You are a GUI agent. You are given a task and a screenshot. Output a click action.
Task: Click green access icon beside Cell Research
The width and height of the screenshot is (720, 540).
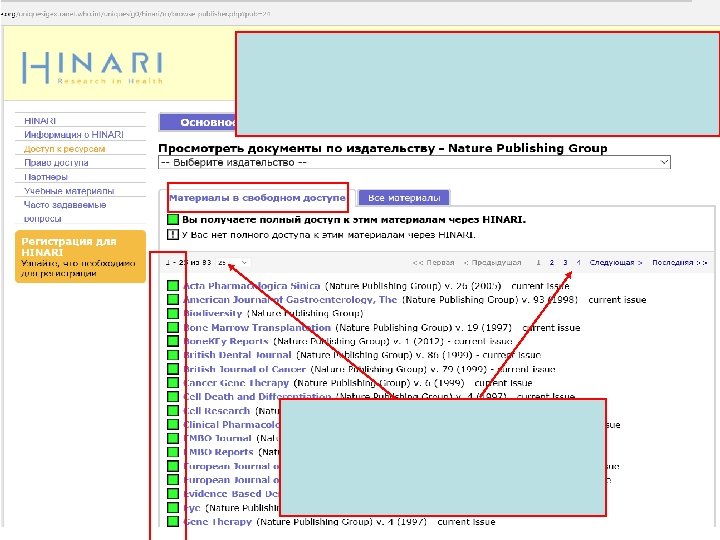pos(173,411)
